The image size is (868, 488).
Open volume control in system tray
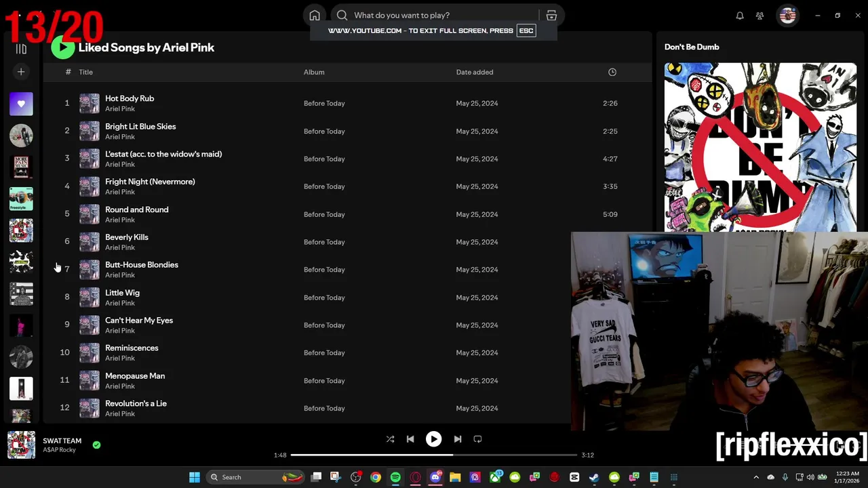(x=810, y=477)
